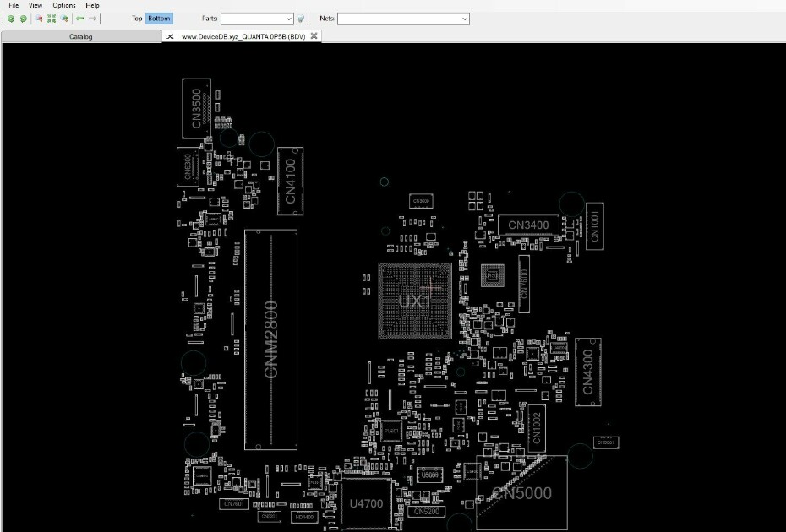Open the Options menu

tap(64, 5)
